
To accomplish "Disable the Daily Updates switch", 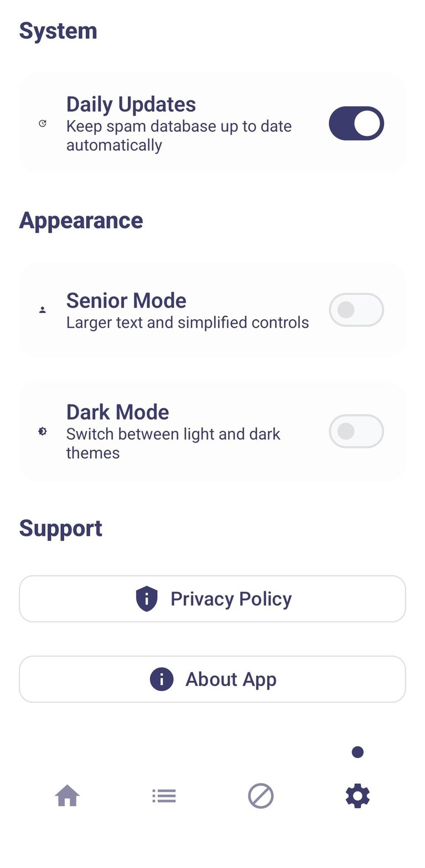I will pyautogui.click(x=356, y=124).
